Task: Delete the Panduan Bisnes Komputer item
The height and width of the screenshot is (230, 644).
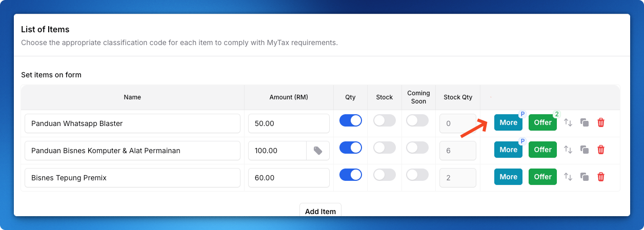Action: click(601, 150)
